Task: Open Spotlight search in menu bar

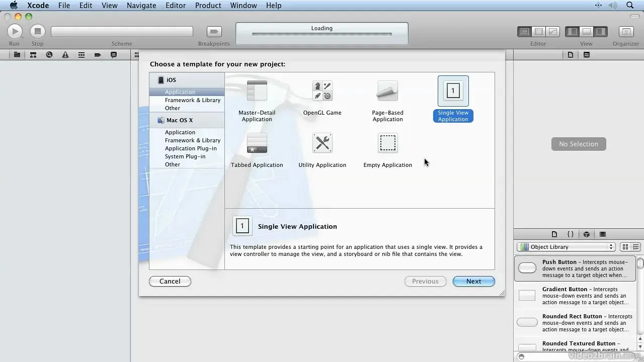Action: [x=630, y=6]
